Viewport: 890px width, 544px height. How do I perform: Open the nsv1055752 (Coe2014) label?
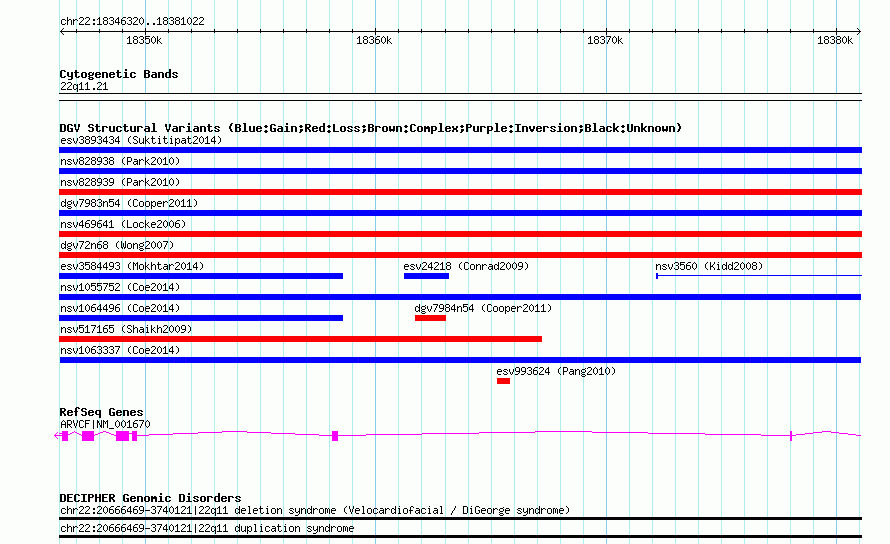pyautogui.click(x=120, y=287)
